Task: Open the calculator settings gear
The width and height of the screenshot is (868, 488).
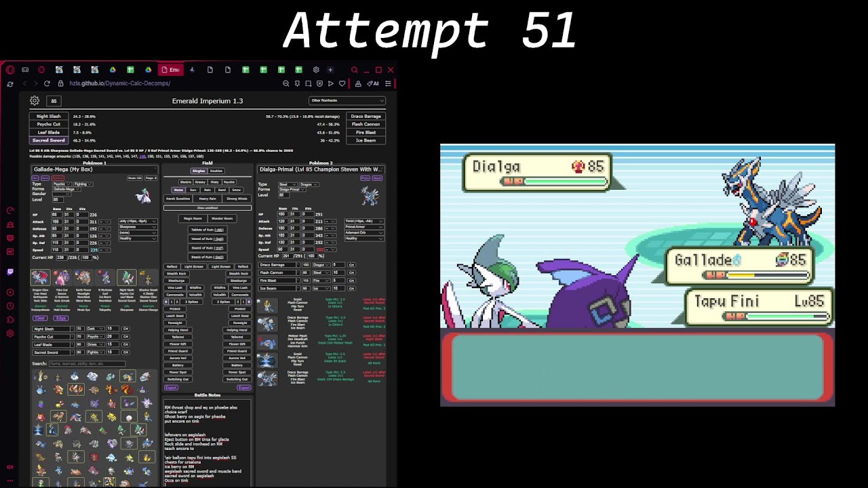Action: pyautogui.click(x=35, y=101)
